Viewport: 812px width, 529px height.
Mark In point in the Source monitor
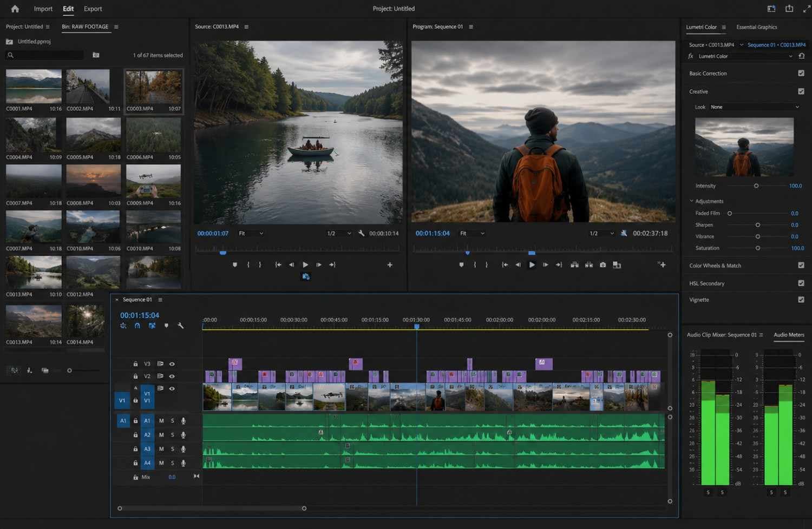tap(248, 264)
